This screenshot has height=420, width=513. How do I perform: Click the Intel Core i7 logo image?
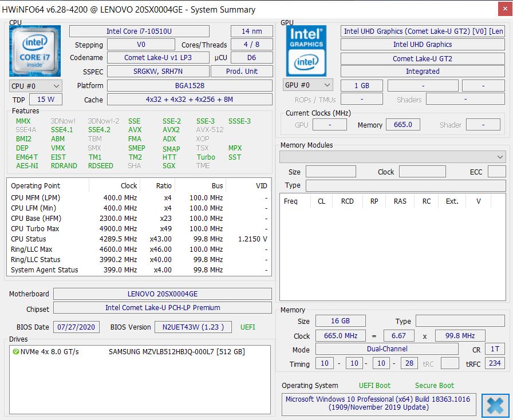point(35,51)
